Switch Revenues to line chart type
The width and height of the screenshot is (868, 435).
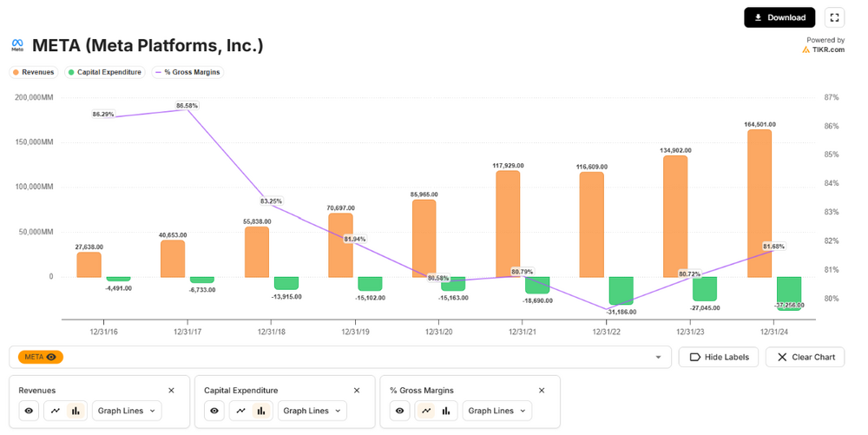point(56,411)
